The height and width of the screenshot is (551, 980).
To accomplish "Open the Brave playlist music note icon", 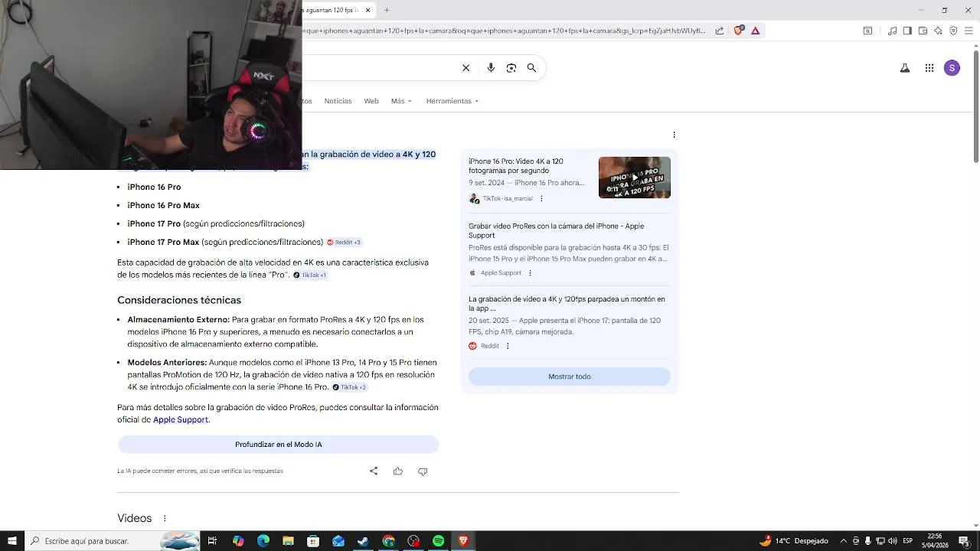I will coord(892,31).
